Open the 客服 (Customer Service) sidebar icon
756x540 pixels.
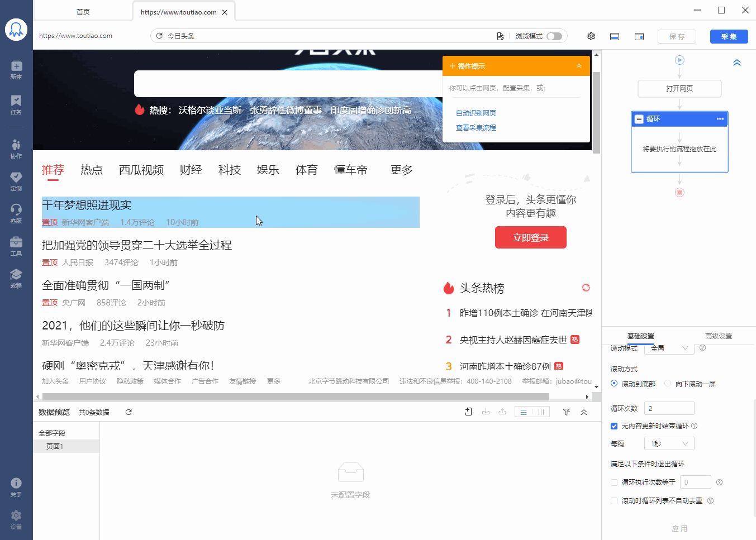click(16, 213)
